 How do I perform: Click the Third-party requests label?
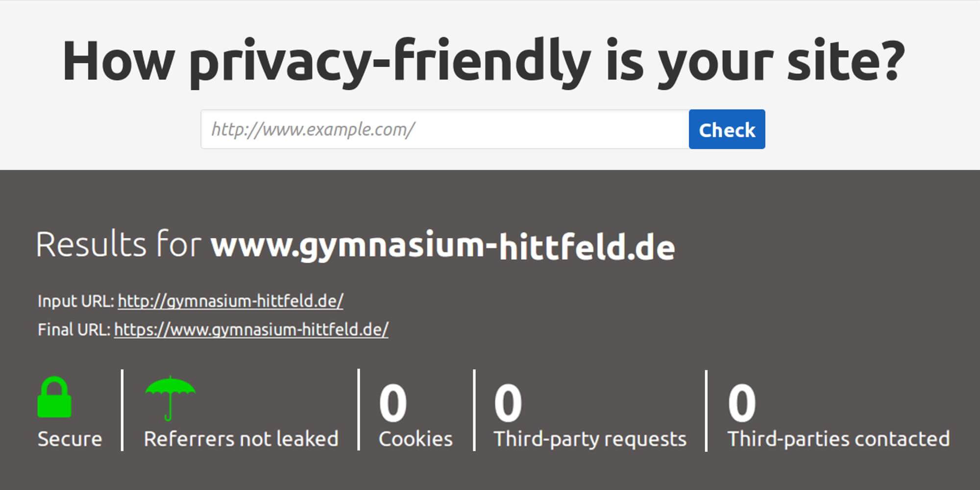click(x=589, y=438)
